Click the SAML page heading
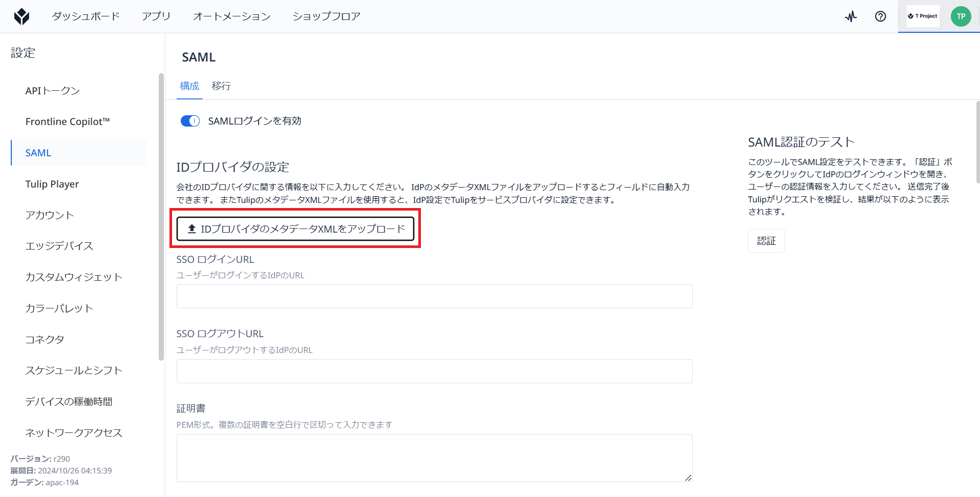 tap(199, 57)
